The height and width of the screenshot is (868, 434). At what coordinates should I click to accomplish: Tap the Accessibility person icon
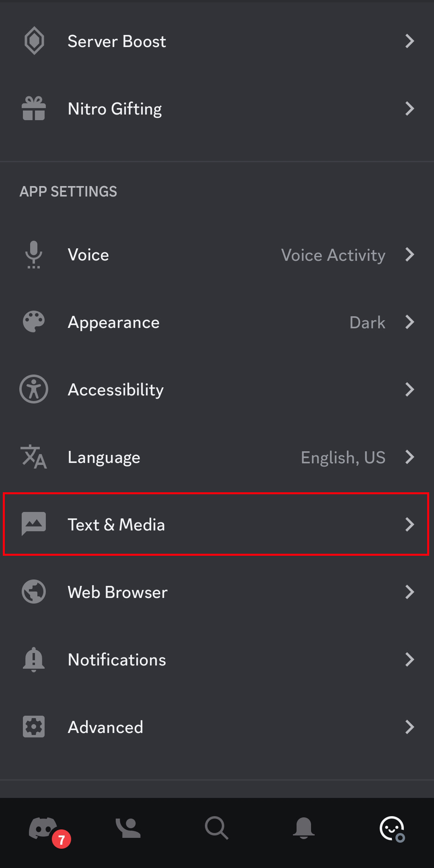coord(34,389)
